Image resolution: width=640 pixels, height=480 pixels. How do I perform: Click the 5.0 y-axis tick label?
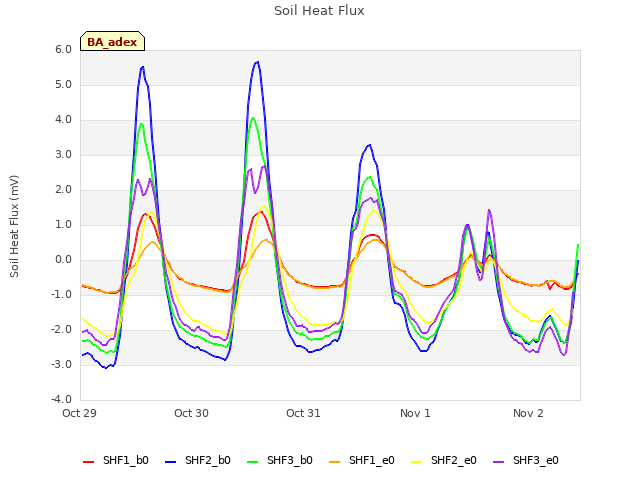point(63,84)
